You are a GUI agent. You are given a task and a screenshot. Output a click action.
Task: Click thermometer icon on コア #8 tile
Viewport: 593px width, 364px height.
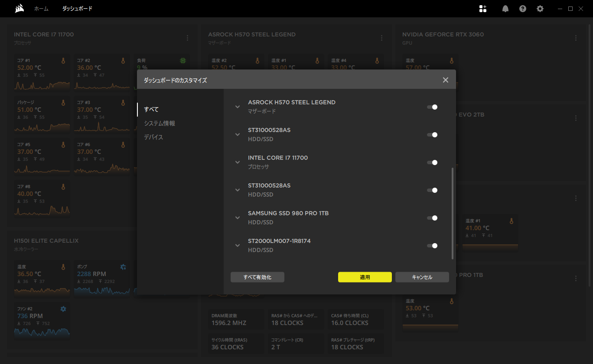(63, 187)
